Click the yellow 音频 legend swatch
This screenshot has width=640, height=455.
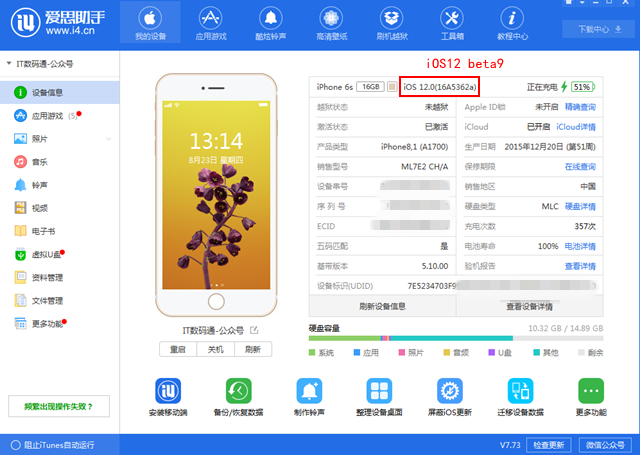tap(447, 353)
